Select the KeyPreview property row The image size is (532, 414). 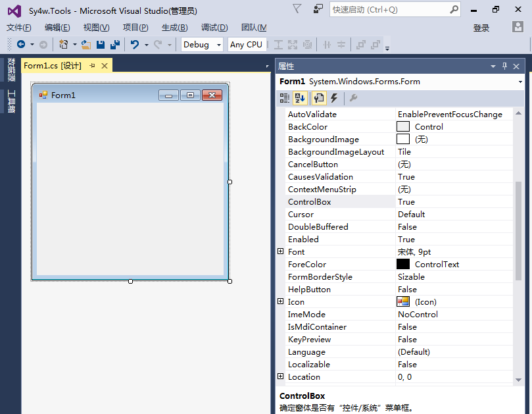click(x=399, y=339)
